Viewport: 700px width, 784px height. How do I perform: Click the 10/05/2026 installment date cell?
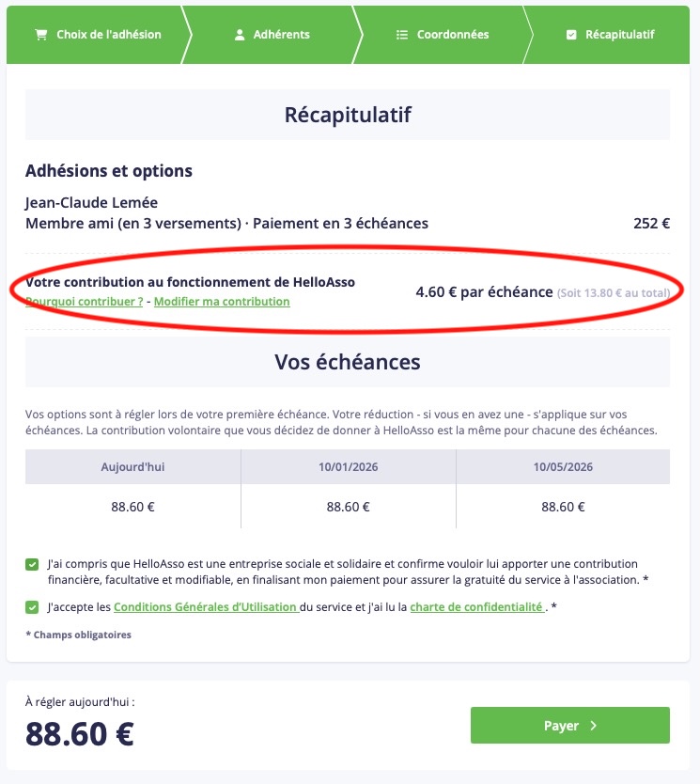tap(563, 467)
